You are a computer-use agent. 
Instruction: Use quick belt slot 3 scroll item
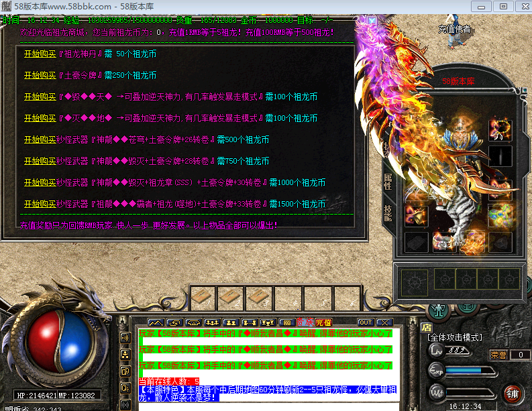(258, 298)
